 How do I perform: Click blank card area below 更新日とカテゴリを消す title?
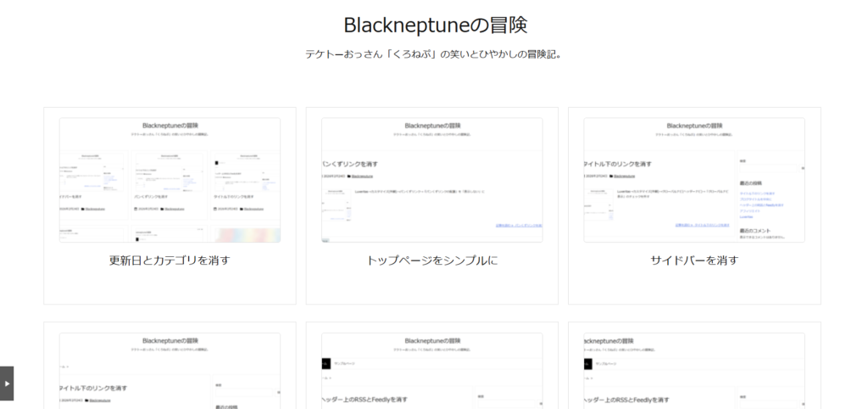point(170,287)
